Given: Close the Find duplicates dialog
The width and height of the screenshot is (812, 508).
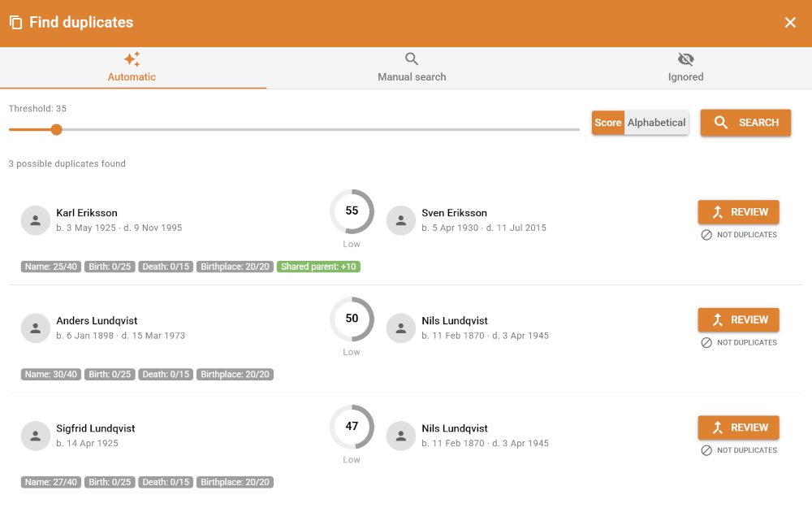Looking at the screenshot, I should coord(790,23).
